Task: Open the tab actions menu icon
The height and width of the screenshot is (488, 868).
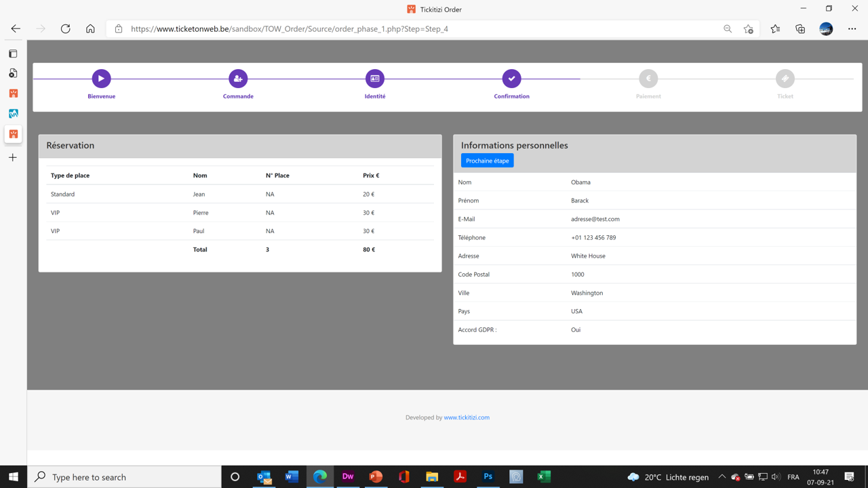Action: tap(13, 54)
